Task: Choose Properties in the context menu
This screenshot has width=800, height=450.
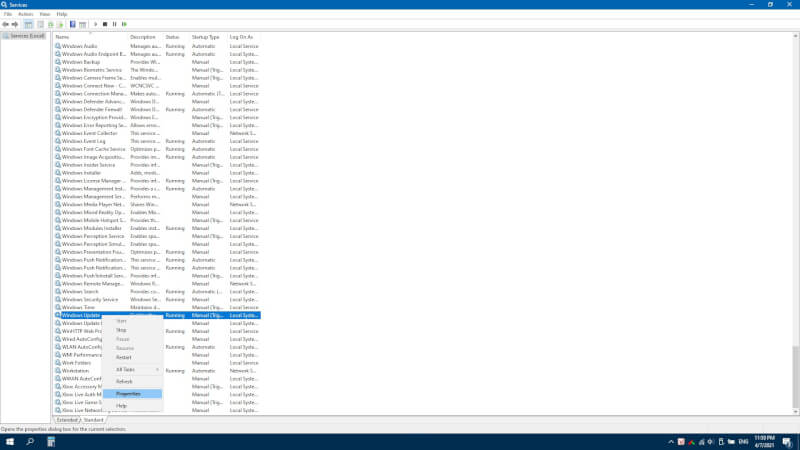Action: [x=132, y=393]
